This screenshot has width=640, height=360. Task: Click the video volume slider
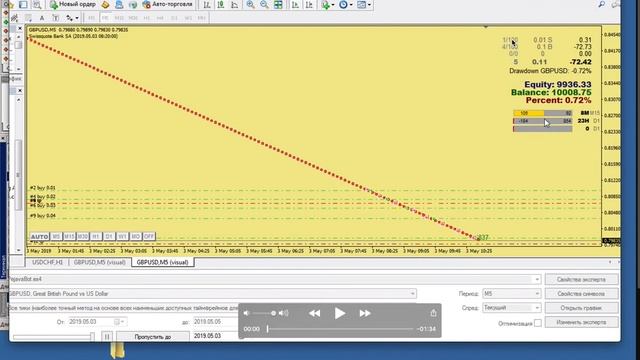263,313
